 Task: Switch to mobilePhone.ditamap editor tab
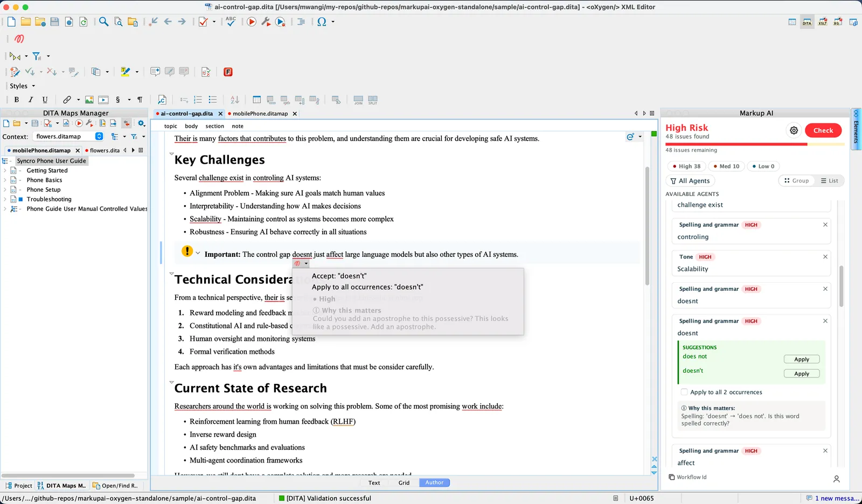(260, 114)
